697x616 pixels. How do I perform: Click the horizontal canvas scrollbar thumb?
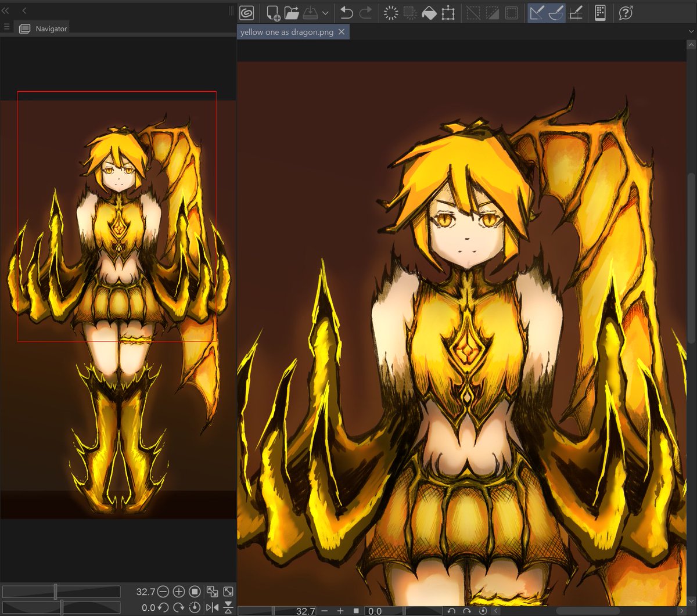[588, 611]
